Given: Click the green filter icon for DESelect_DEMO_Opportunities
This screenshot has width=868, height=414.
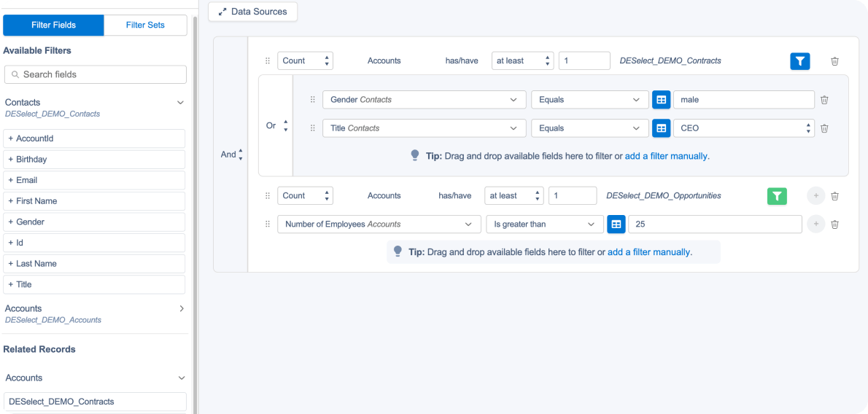Looking at the screenshot, I should click(777, 196).
